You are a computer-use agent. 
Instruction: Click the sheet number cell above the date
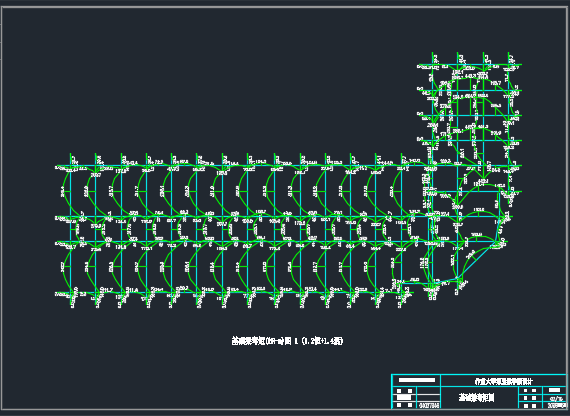tap(556, 399)
